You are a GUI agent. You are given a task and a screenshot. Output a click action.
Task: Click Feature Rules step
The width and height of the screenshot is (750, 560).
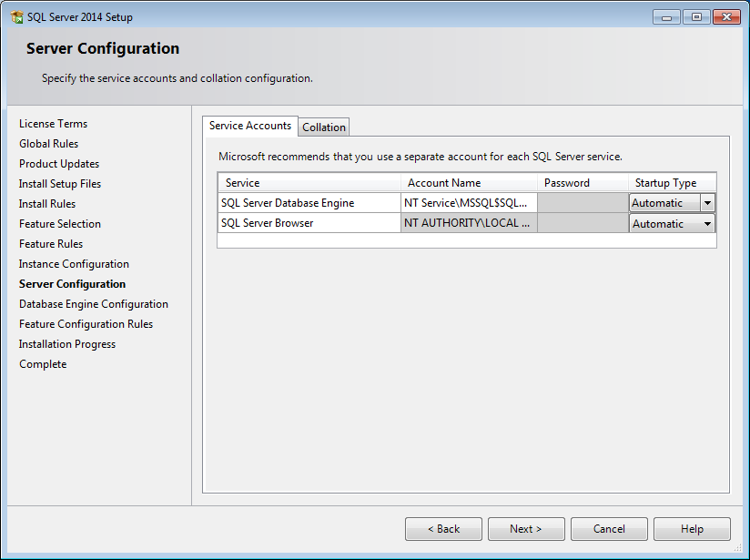pyautogui.click(x=51, y=244)
